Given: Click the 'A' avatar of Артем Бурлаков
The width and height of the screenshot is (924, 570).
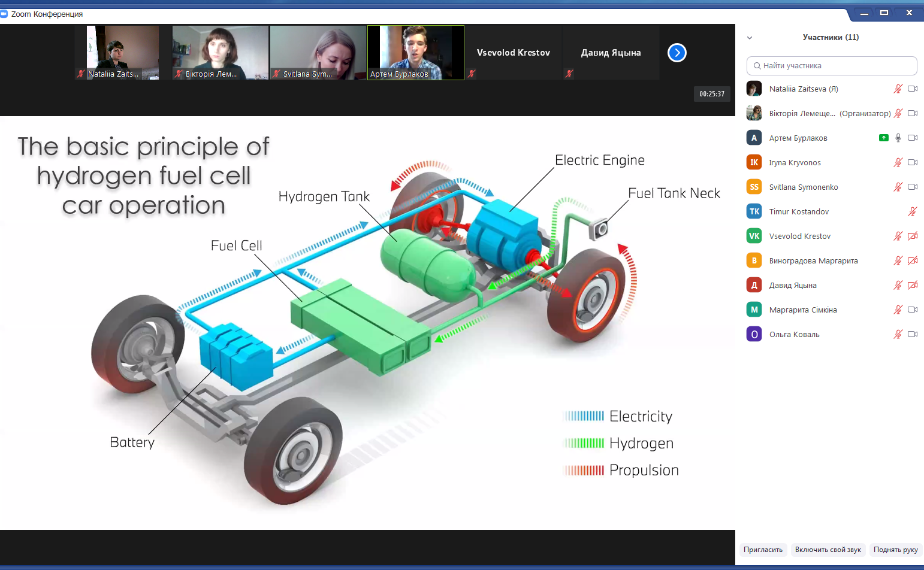Looking at the screenshot, I should 754,138.
